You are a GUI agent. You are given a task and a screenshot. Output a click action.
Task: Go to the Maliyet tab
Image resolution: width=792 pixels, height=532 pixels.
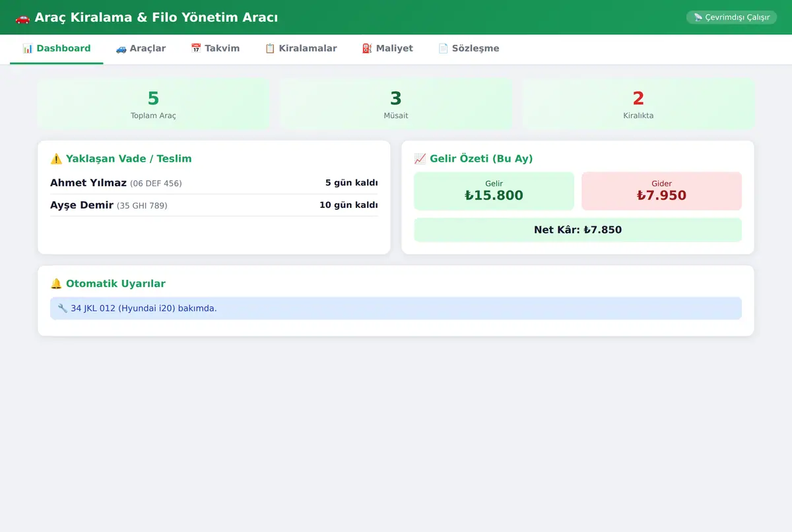pos(387,49)
